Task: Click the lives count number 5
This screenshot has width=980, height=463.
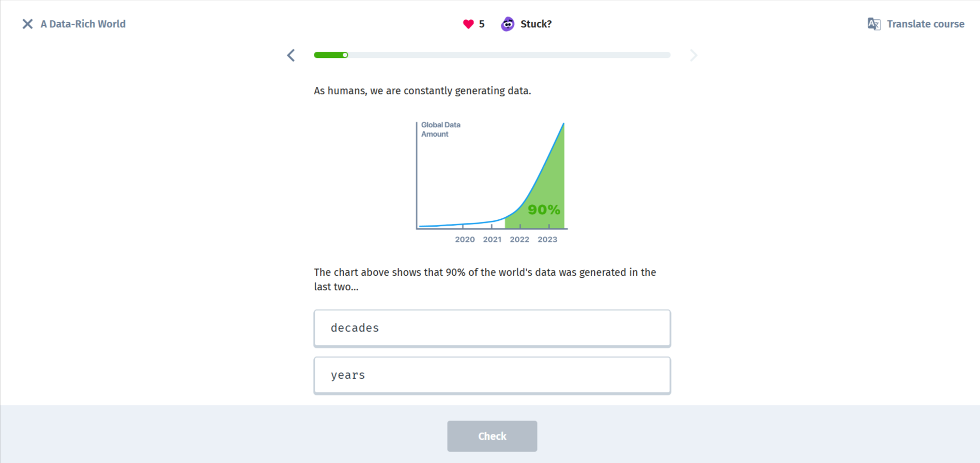Action: click(x=482, y=24)
